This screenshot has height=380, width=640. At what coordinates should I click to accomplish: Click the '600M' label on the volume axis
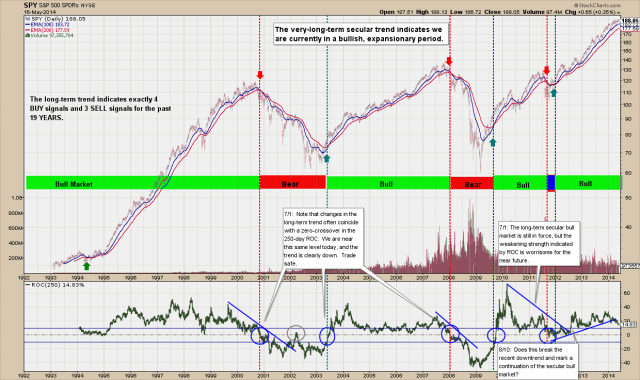click(16, 228)
